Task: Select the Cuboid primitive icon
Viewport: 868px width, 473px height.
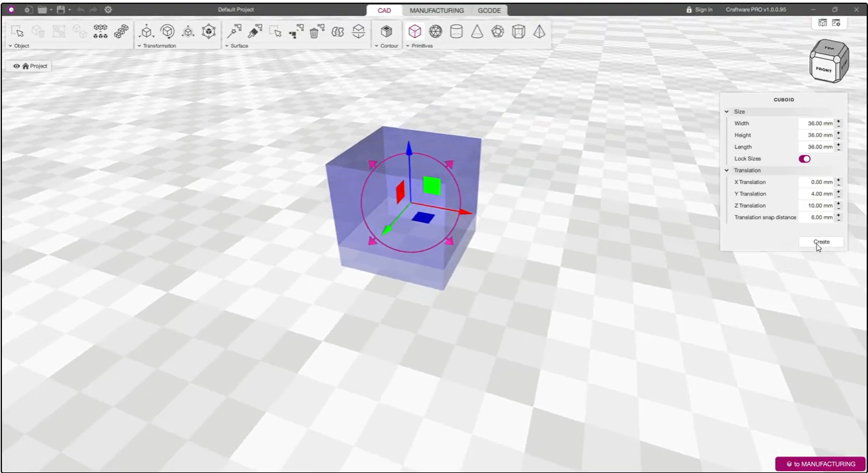Action: pyautogui.click(x=415, y=31)
